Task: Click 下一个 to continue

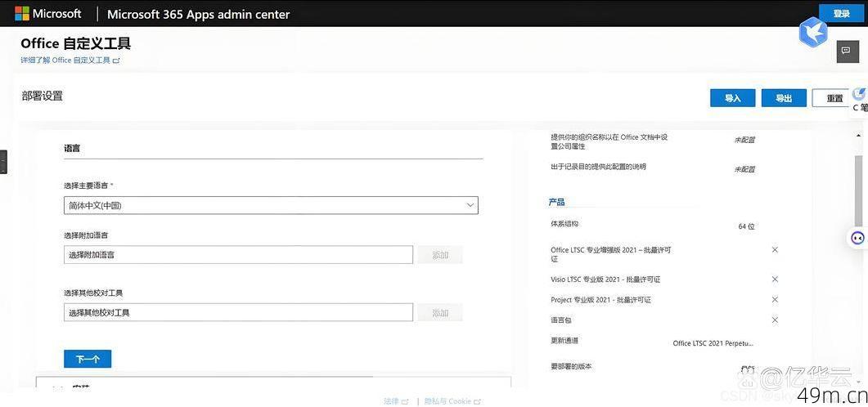Action: click(88, 360)
